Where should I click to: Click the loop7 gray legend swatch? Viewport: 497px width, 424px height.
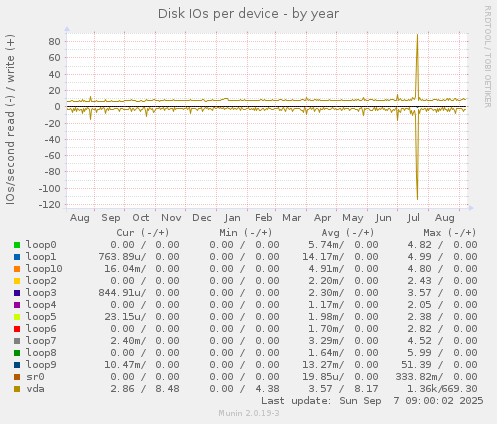pos(17,341)
